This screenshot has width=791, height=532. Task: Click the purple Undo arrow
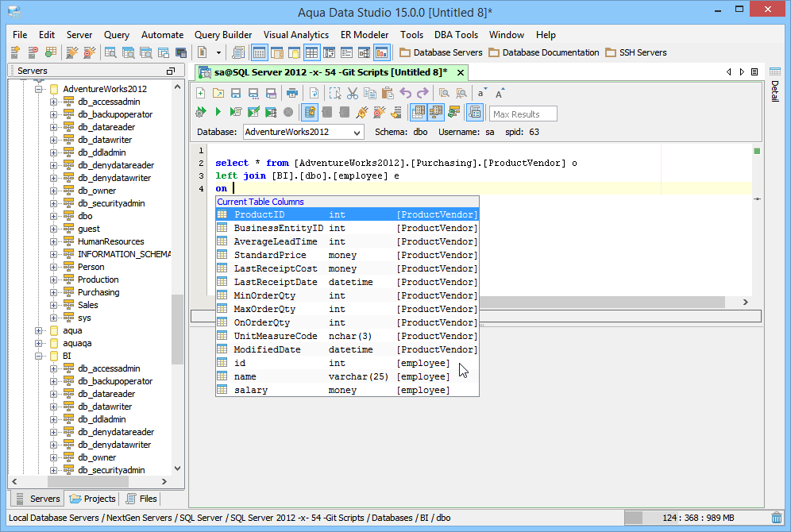[x=405, y=93]
